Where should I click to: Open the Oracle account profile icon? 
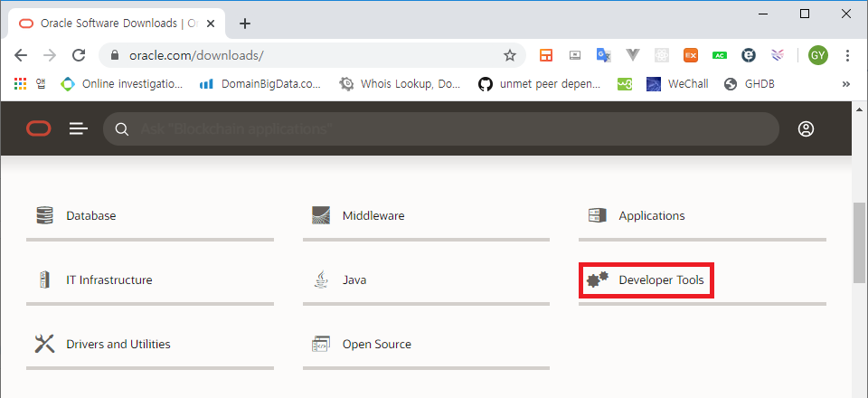point(806,129)
